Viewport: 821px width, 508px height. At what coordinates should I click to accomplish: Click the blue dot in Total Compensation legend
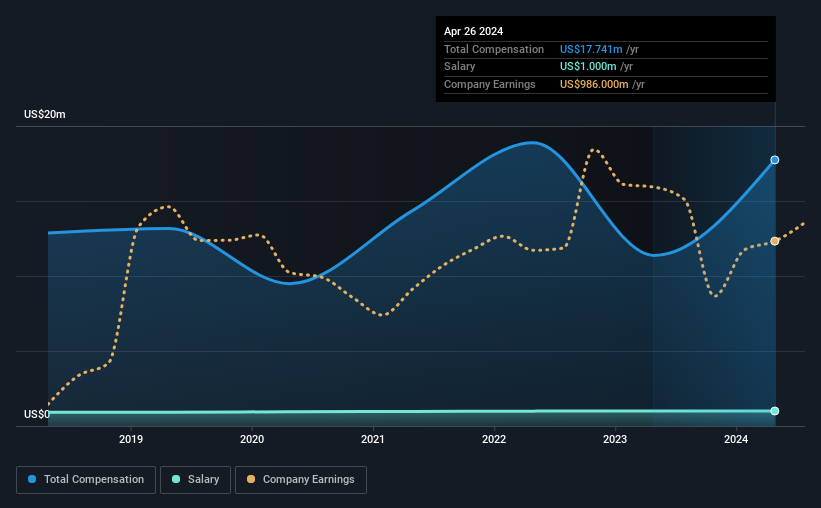coord(32,479)
